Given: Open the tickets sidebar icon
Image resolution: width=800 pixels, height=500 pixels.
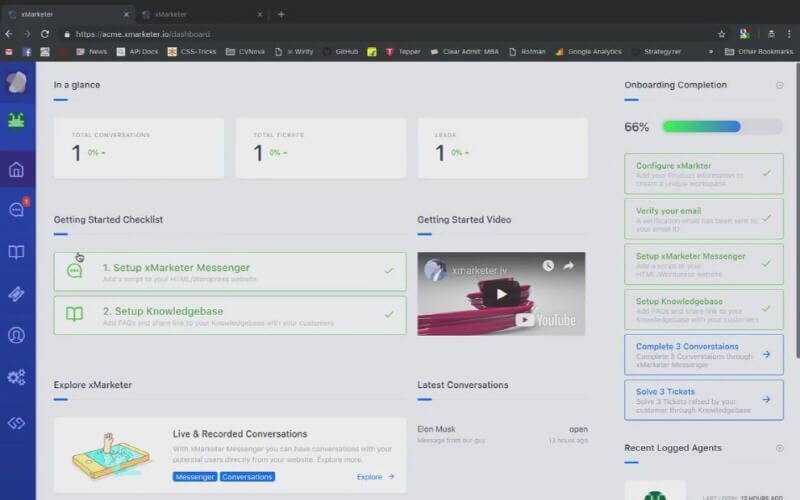Looking at the screenshot, I should coord(16,294).
